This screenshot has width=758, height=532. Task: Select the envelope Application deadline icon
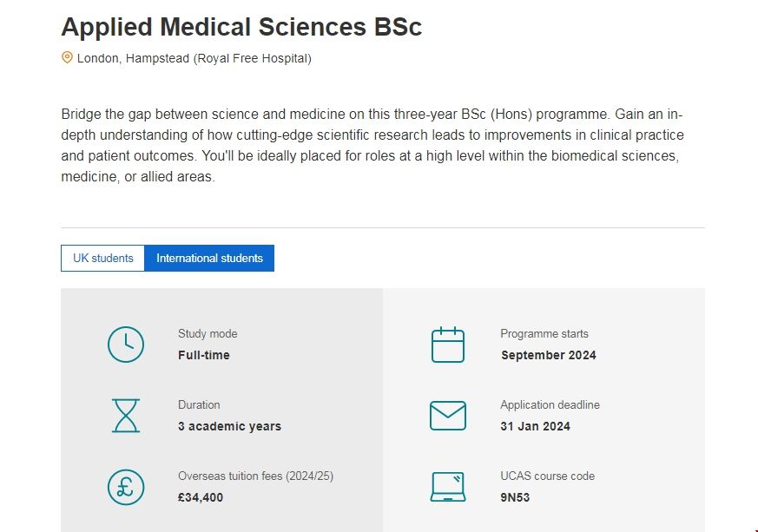coord(447,415)
